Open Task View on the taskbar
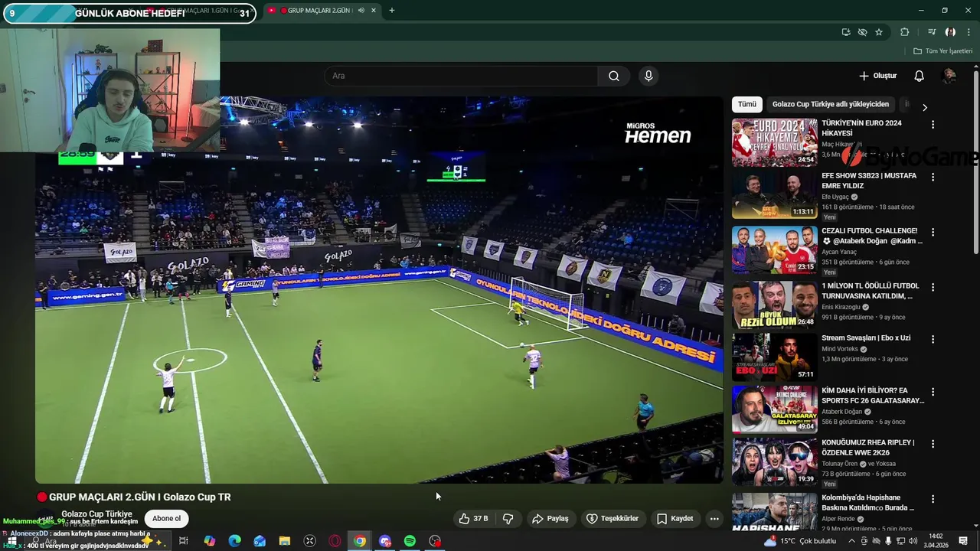Image resolution: width=980 pixels, height=551 pixels. pyautogui.click(x=184, y=541)
